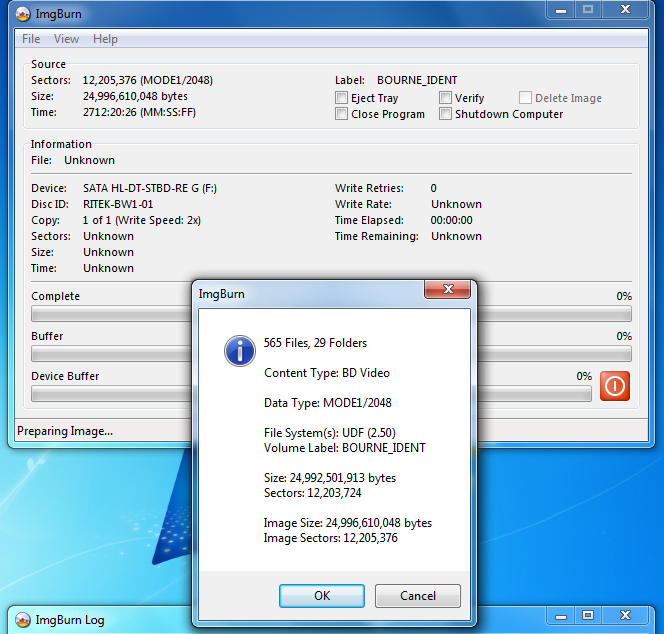Click the device name 'SATA HL-DT-STBD-RE G (F:)'
664x634 pixels.
coord(150,188)
